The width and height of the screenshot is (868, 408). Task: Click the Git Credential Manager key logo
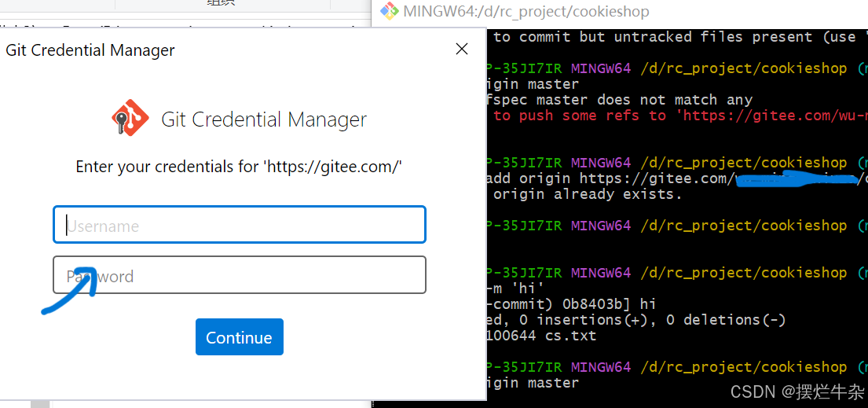click(x=130, y=117)
